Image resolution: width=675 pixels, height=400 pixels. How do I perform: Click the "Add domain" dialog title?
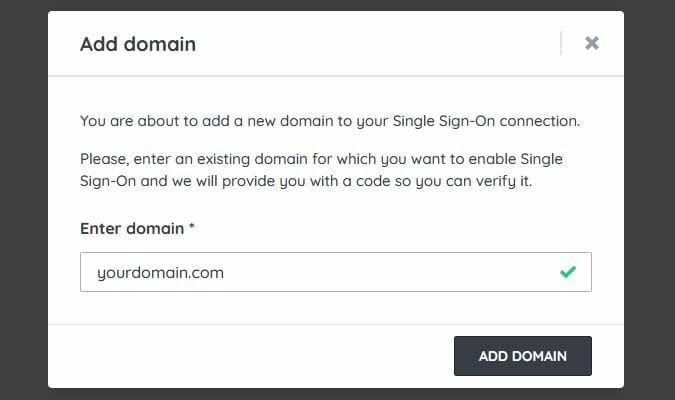(138, 44)
